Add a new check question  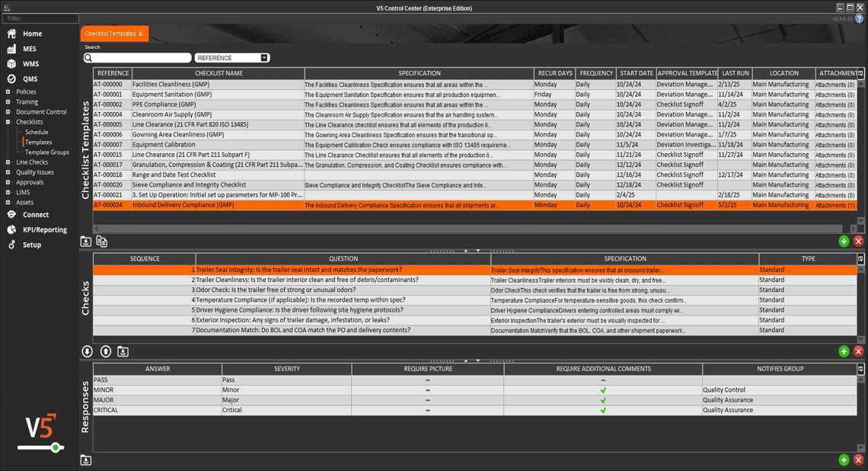[x=844, y=351]
